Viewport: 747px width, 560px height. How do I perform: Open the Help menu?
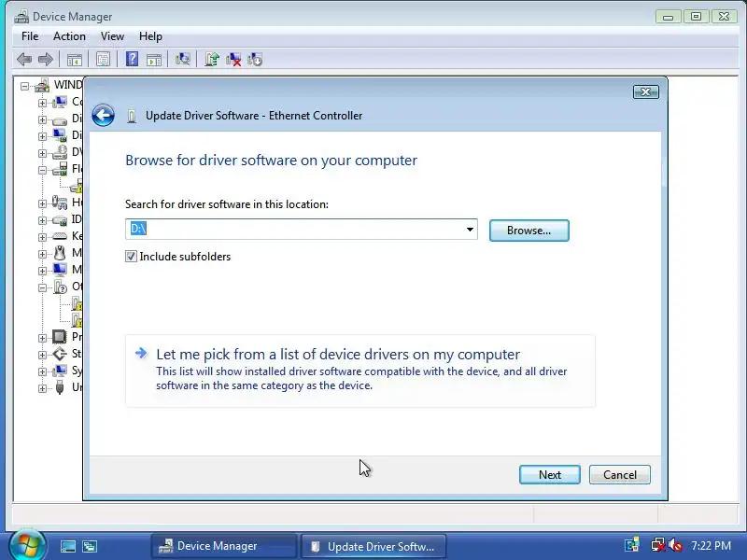(x=150, y=36)
